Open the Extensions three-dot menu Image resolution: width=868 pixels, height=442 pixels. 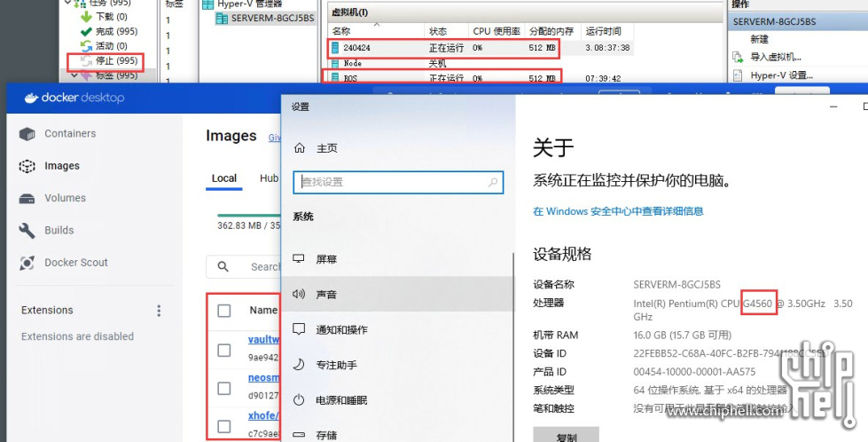coord(159,311)
